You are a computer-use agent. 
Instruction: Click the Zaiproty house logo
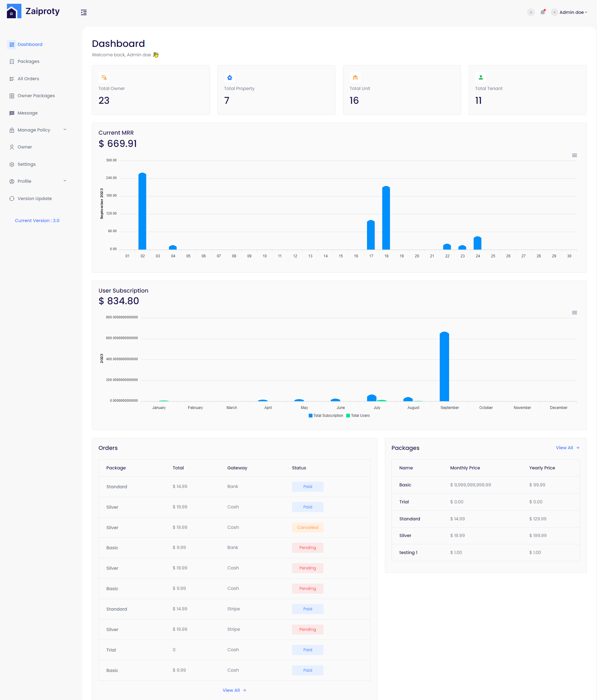[14, 11]
